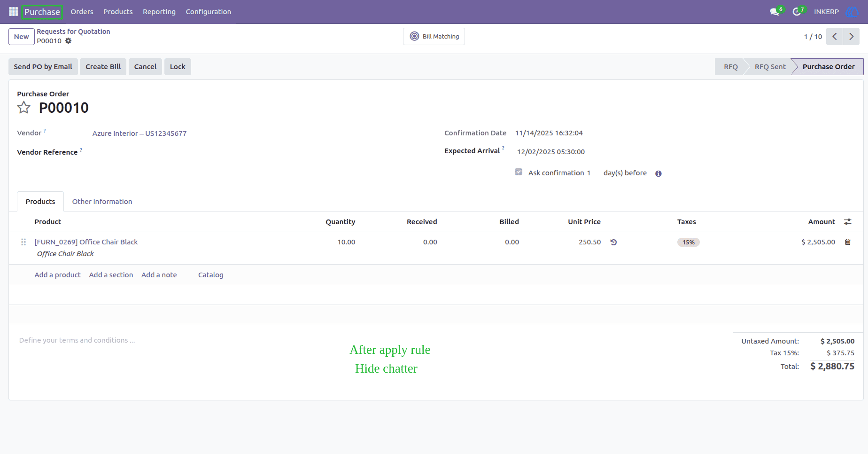Open the gear actions menu beside P00010

point(69,41)
